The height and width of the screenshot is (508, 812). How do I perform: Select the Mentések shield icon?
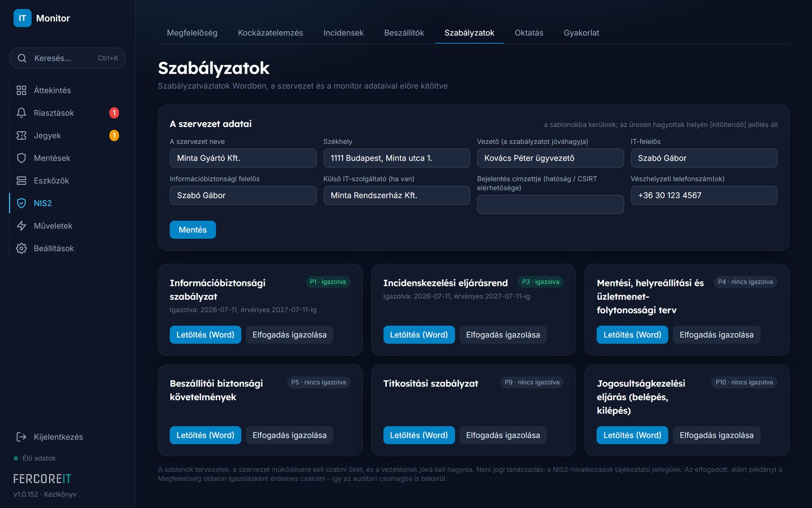coord(21,158)
